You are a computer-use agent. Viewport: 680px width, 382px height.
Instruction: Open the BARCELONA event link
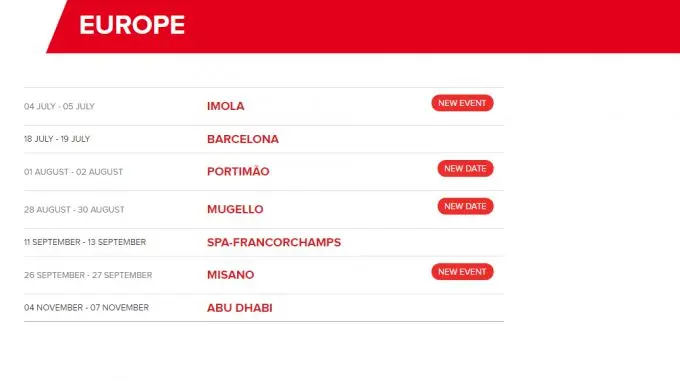(243, 139)
